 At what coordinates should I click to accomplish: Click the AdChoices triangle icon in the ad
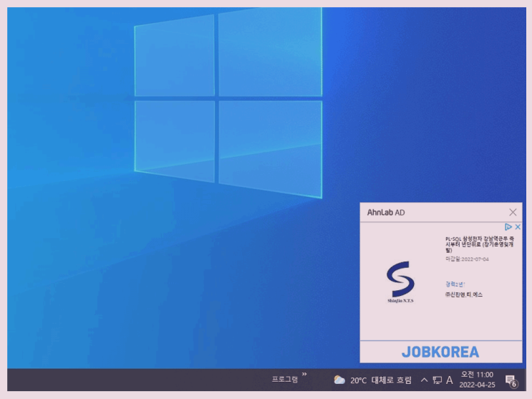[x=508, y=227]
